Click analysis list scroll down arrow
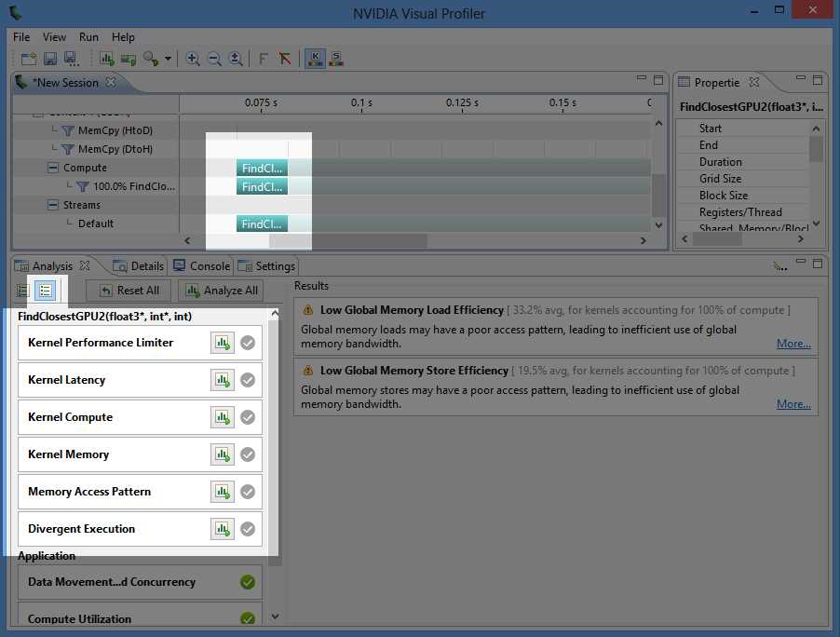The width and height of the screenshot is (840, 637). click(x=275, y=617)
